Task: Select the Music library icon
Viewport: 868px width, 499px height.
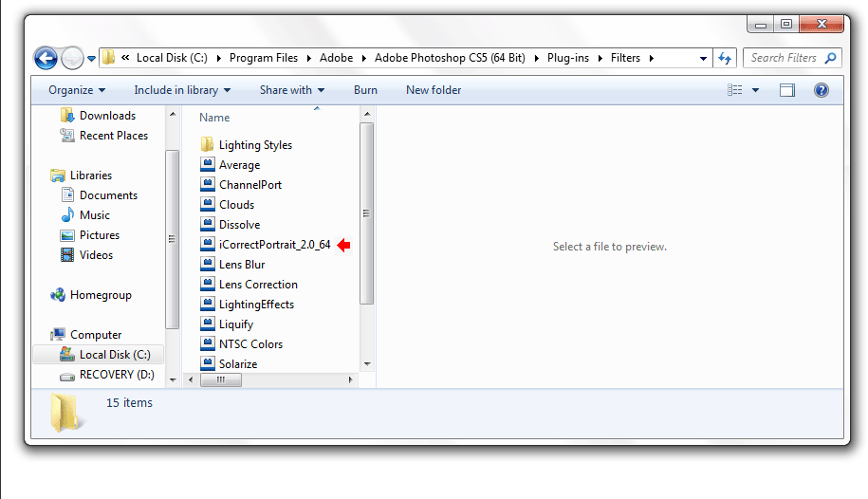Action: [x=67, y=215]
